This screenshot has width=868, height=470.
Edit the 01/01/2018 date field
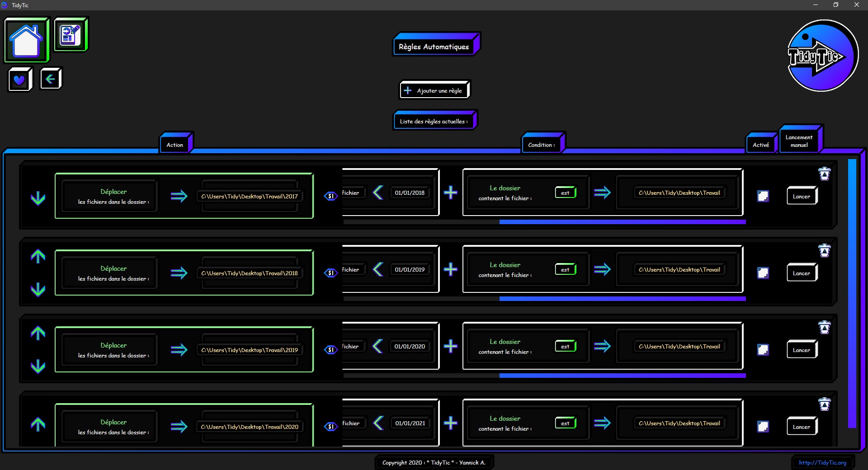click(410, 193)
